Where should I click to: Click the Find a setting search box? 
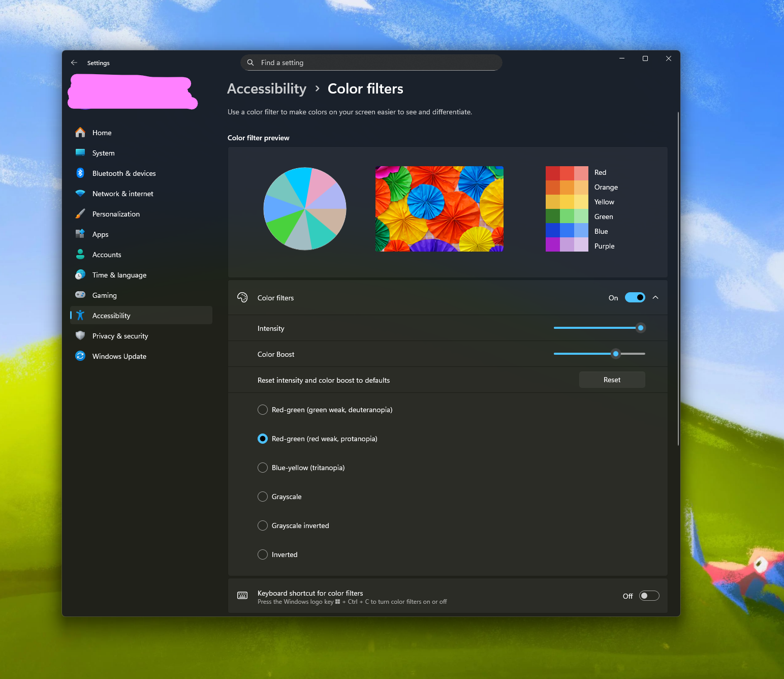(x=371, y=63)
